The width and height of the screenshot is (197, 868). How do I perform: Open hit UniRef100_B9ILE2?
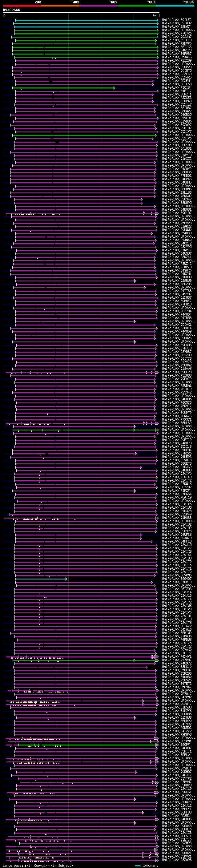click(x=177, y=20)
